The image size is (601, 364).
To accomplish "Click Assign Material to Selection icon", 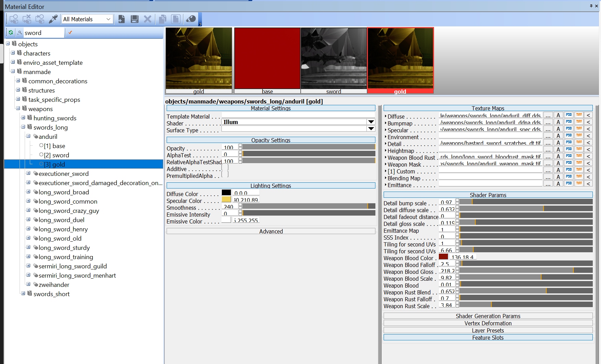I will point(14,19).
